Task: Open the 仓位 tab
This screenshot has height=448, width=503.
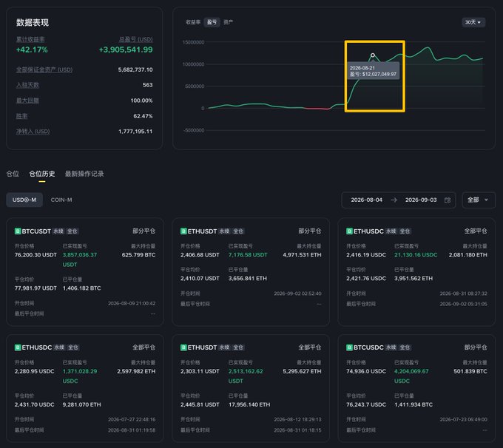Action: click(13, 174)
